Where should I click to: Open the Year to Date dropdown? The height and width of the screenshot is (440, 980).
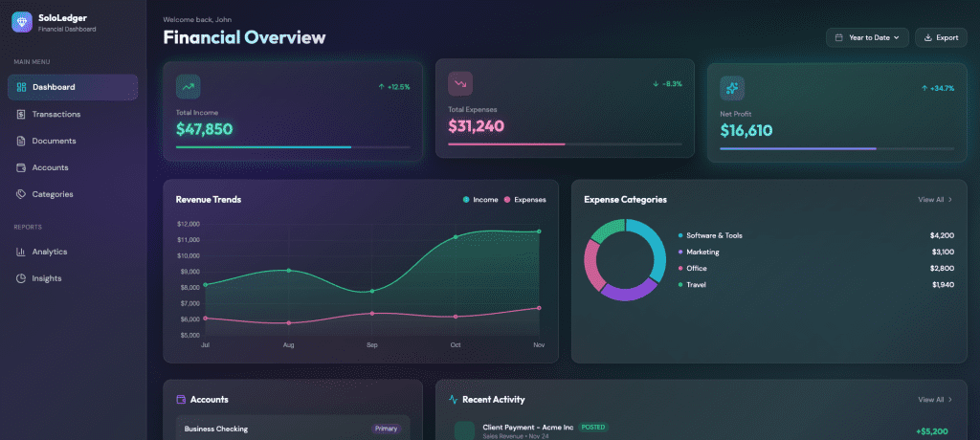[868, 38]
